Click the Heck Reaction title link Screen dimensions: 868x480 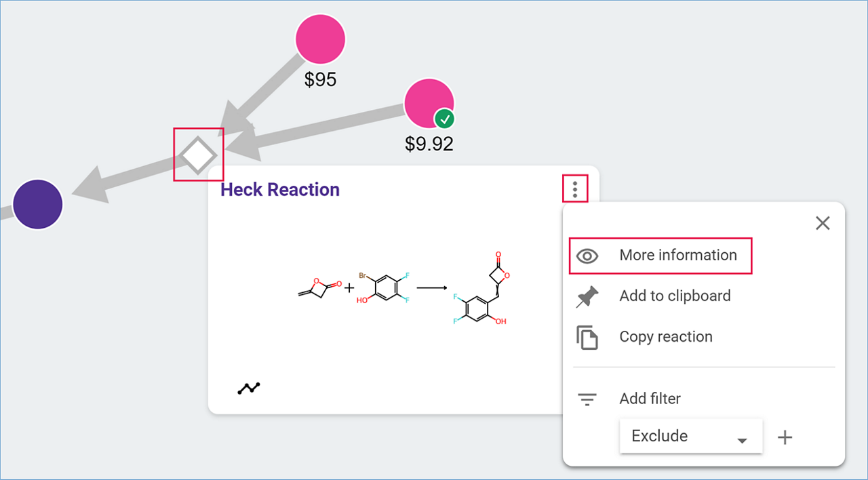click(280, 189)
